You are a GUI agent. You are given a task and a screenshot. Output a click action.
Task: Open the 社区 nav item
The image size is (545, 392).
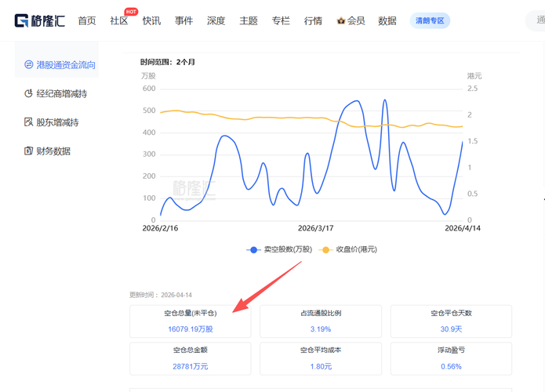pyautogui.click(x=119, y=21)
